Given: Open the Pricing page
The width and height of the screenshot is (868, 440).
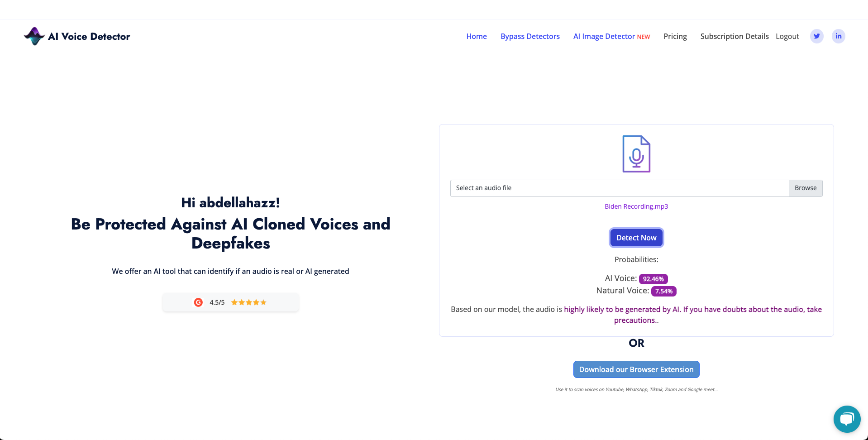Looking at the screenshot, I should coord(675,36).
